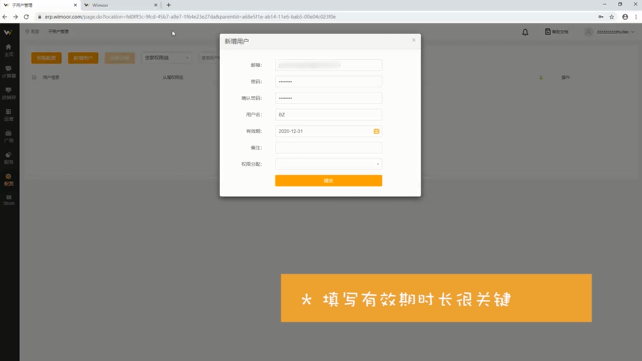Click the search user box behind the dialog
The height and width of the screenshot is (361, 642).
pyautogui.click(x=209, y=58)
